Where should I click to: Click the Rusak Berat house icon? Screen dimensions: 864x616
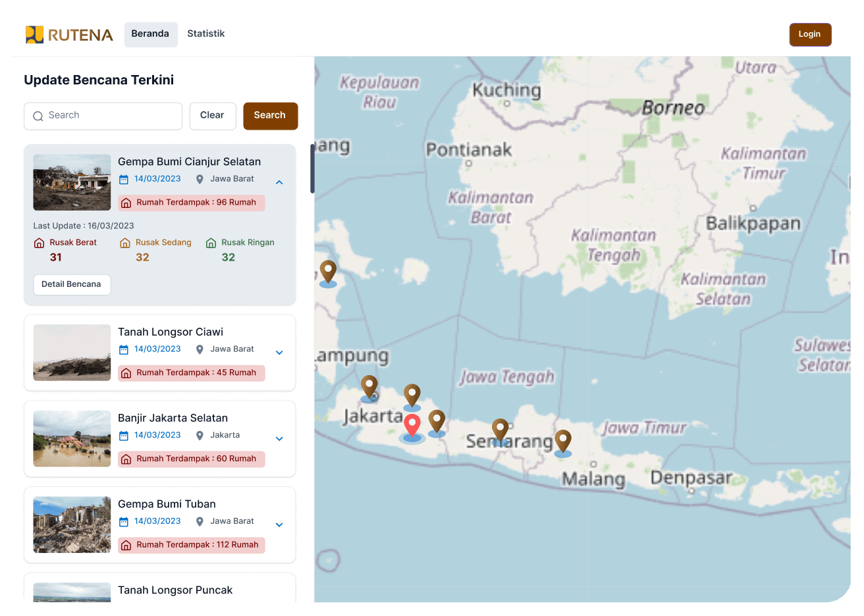click(x=40, y=243)
